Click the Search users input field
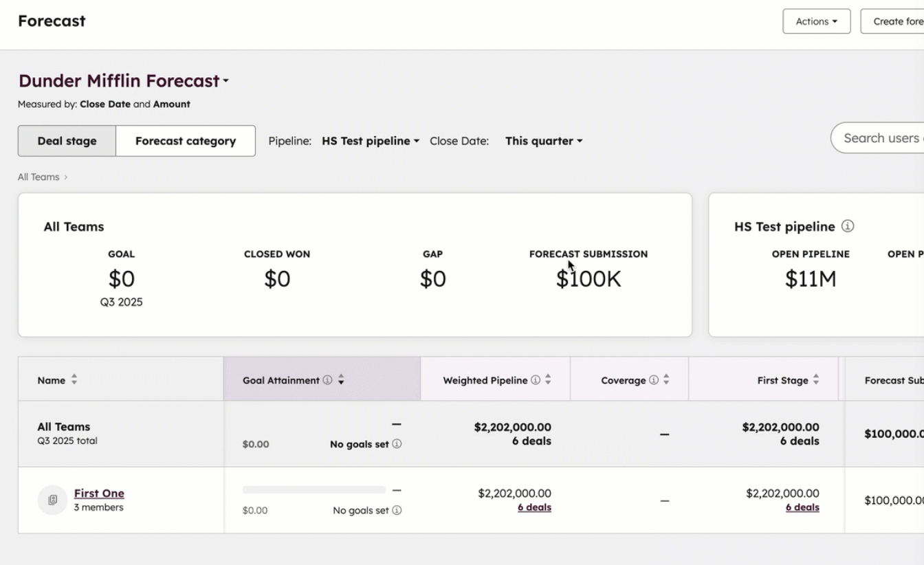Screen dimensions: 924x565 880,138
